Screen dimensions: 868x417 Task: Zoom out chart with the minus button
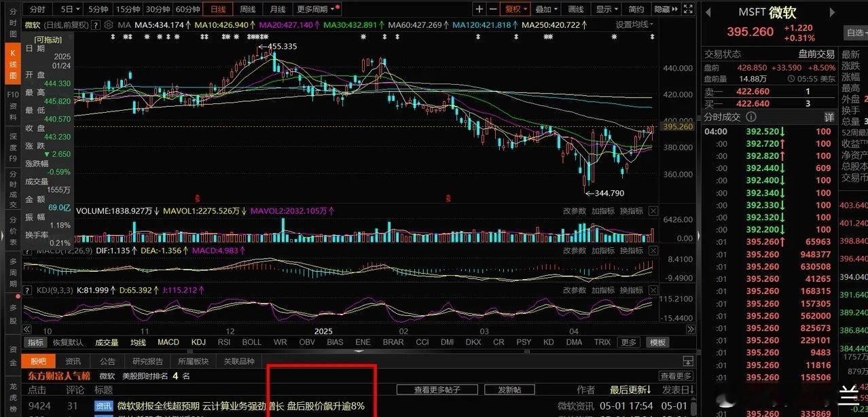pyautogui.click(x=492, y=9)
